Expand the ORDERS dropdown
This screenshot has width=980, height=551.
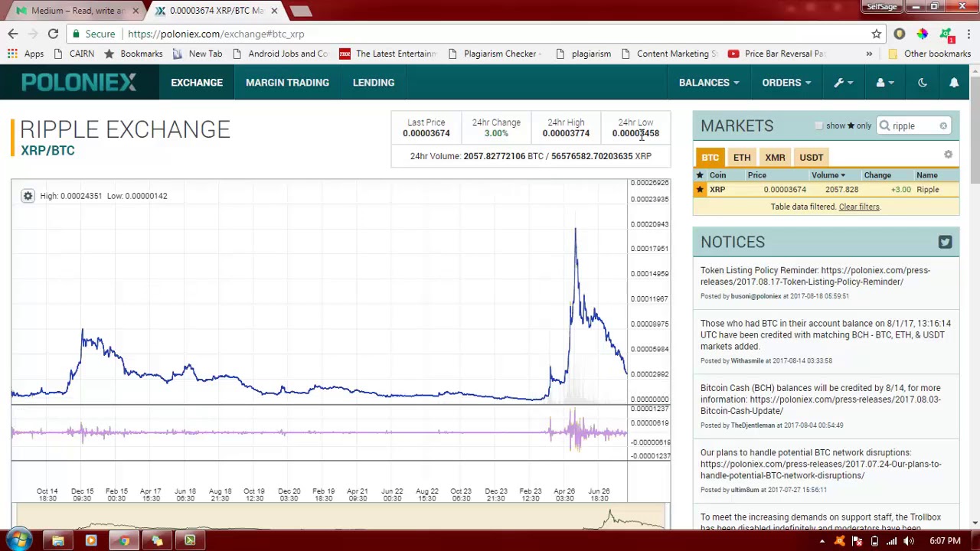tap(786, 83)
